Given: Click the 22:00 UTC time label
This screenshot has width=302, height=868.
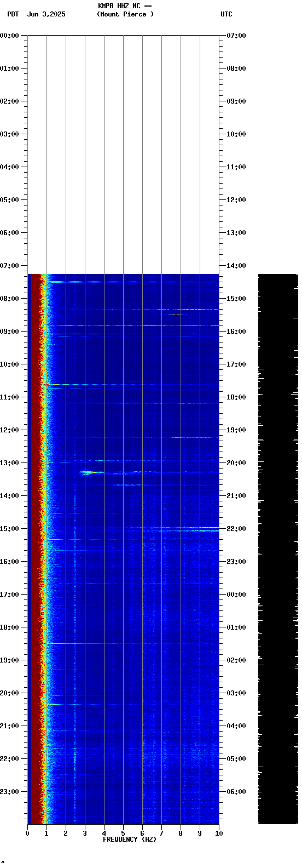Looking at the screenshot, I should pos(236,529).
